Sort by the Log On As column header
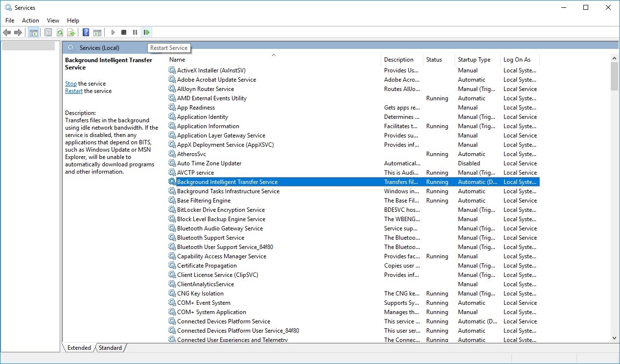Image resolution: width=620 pixels, height=364 pixels. (520, 60)
